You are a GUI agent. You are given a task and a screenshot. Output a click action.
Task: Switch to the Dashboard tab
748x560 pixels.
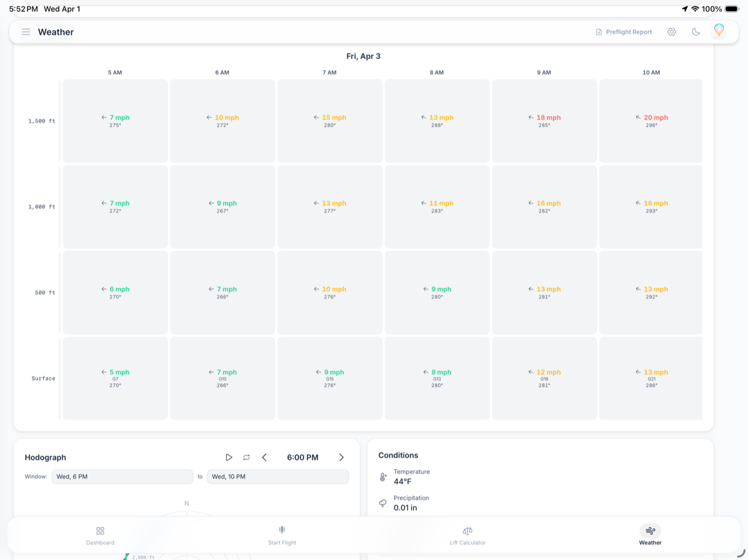coord(100,534)
